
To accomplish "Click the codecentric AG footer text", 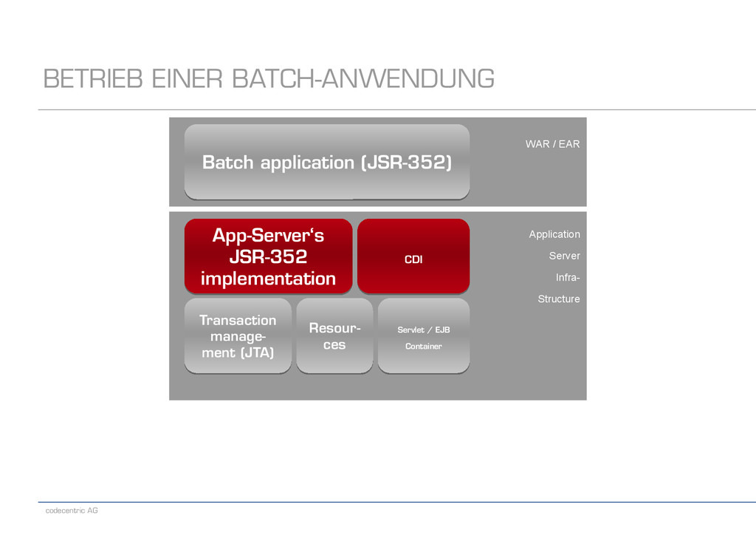I will (x=72, y=511).
